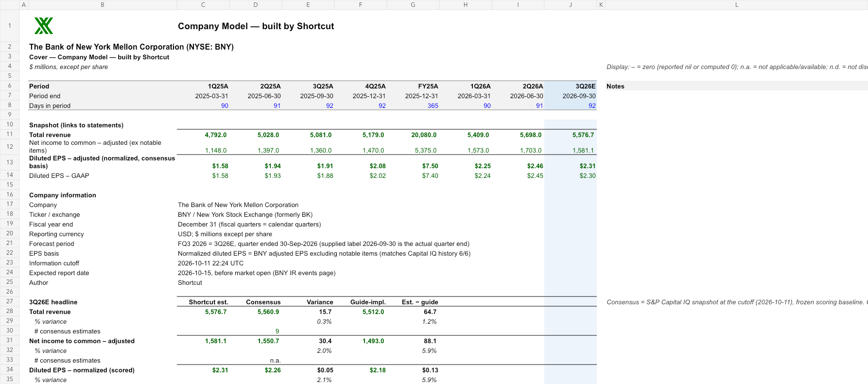Select the column J header

tap(571, 5)
